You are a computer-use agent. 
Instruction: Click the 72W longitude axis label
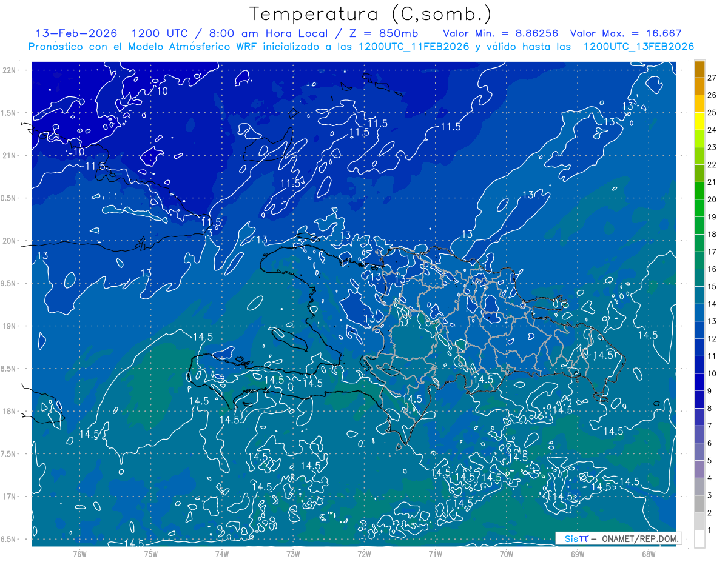364,554
